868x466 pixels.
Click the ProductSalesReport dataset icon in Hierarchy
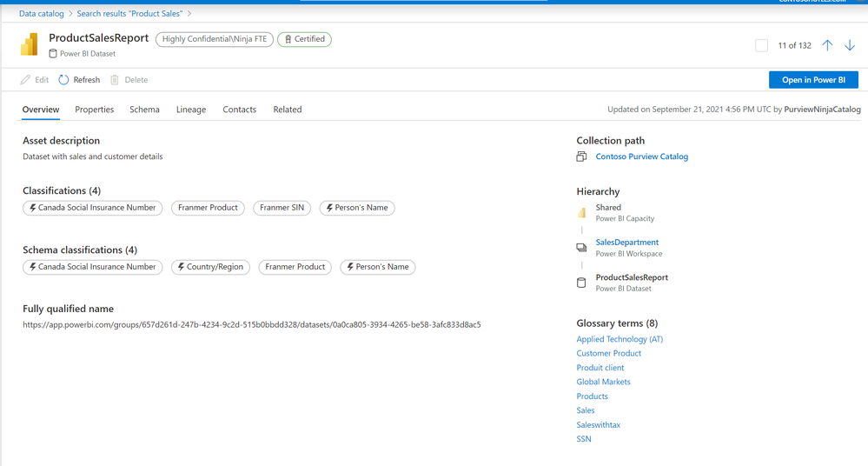[581, 283]
